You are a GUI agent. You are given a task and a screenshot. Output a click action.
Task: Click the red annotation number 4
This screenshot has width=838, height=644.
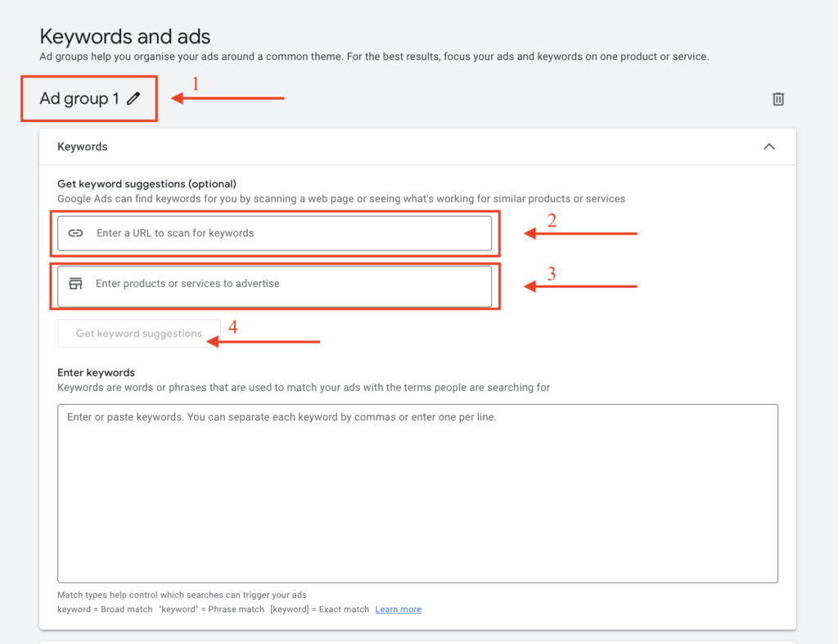233,327
